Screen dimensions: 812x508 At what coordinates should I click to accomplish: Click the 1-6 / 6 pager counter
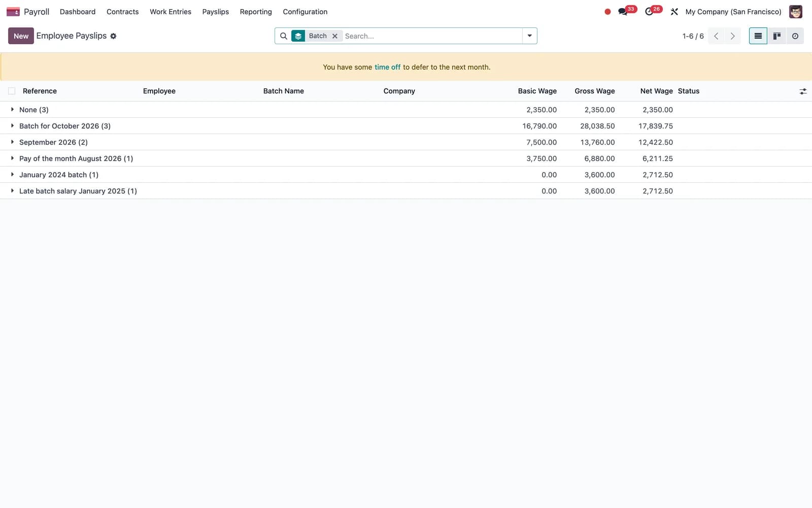693,36
